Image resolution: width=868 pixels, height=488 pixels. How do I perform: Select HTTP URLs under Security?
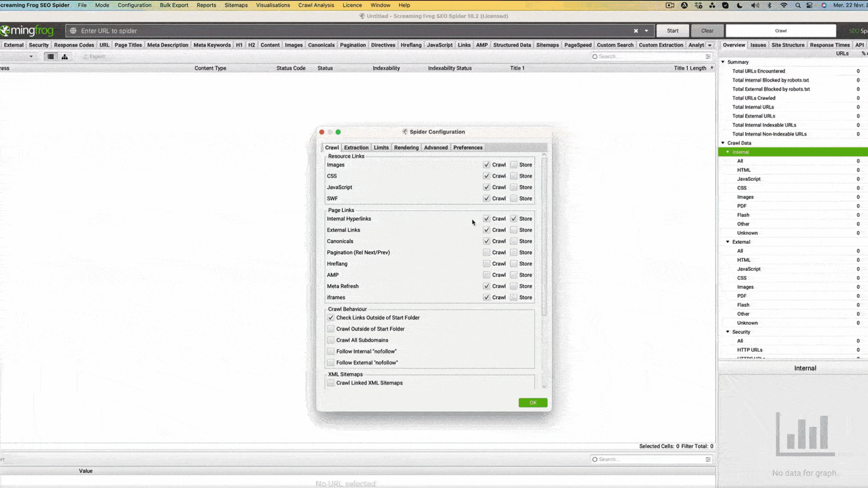(x=750, y=350)
